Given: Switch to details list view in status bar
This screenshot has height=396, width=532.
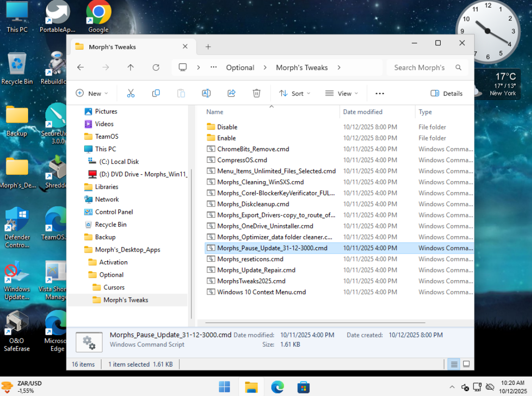Looking at the screenshot, I should (x=454, y=364).
